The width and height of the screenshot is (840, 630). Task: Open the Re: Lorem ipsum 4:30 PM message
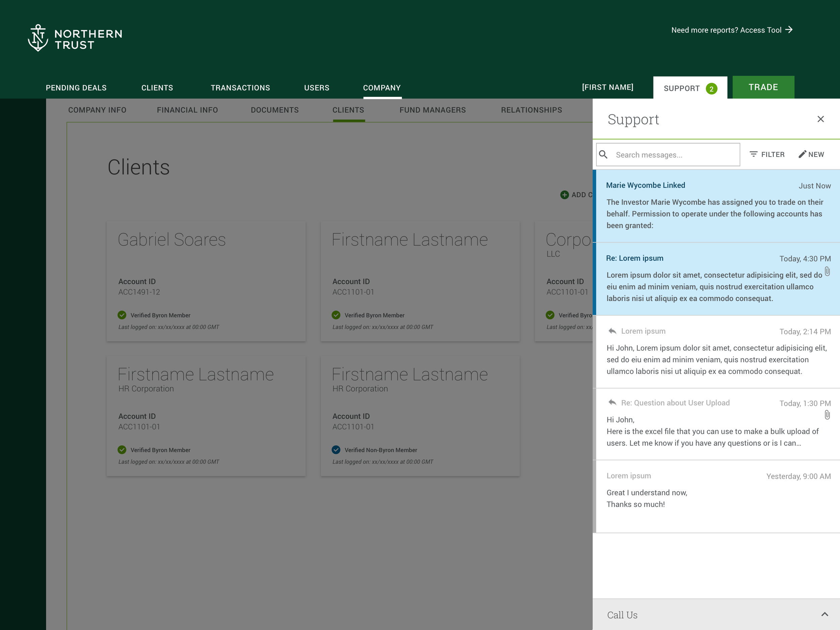tap(716, 279)
